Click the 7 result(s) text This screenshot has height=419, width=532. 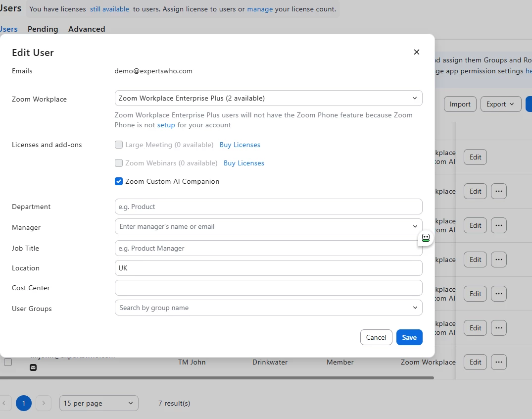(174, 403)
